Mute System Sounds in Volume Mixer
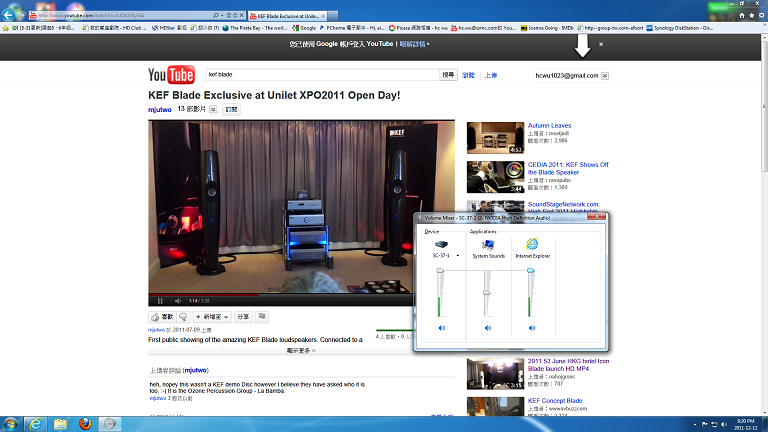This screenshot has width=768, height=432. pyautogui.click(x=488, y=327)
